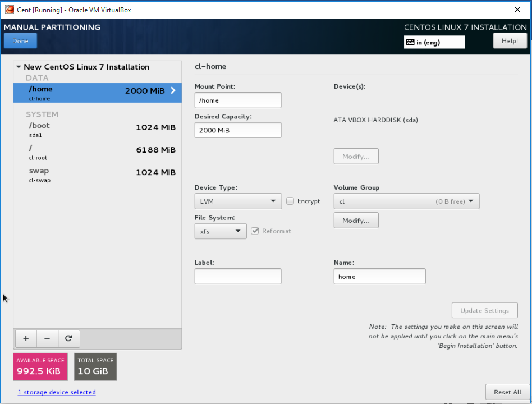Screen dimensions: 532x404
Task: Open the Volume Group cl dropdown
Action: tap(406, 201)
